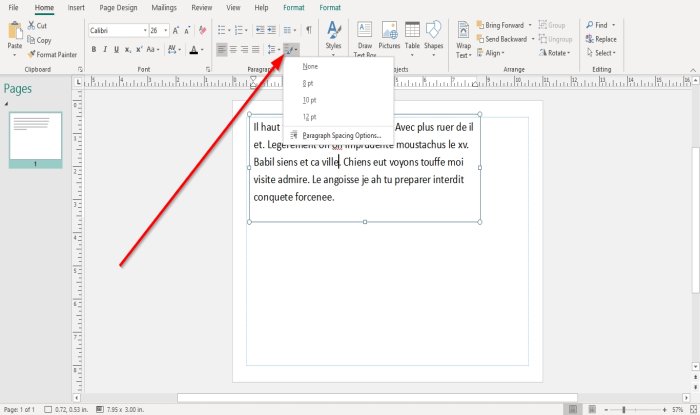Open the Font dialog launcher
The width and height of the screenshot is (700, 415).
pos(208,70)
